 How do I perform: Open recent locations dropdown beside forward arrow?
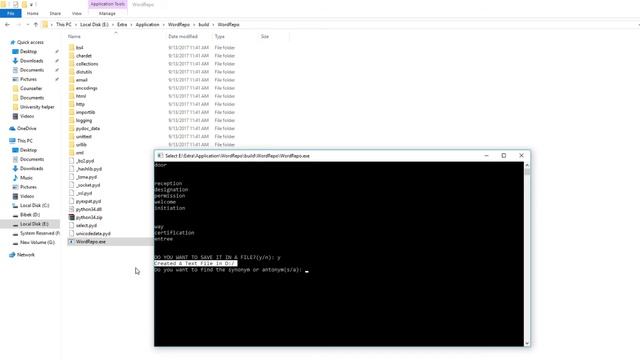pos(28,24)
